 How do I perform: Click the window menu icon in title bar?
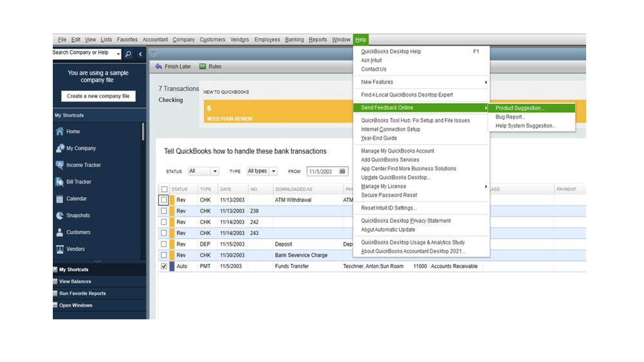(153, 53)
